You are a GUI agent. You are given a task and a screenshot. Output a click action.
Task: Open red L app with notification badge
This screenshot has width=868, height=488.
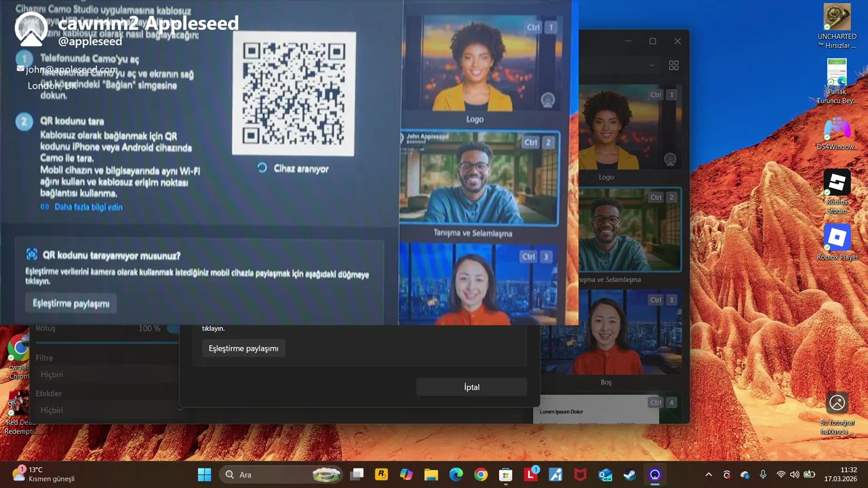pyautogui.click(x=530, y=474)
